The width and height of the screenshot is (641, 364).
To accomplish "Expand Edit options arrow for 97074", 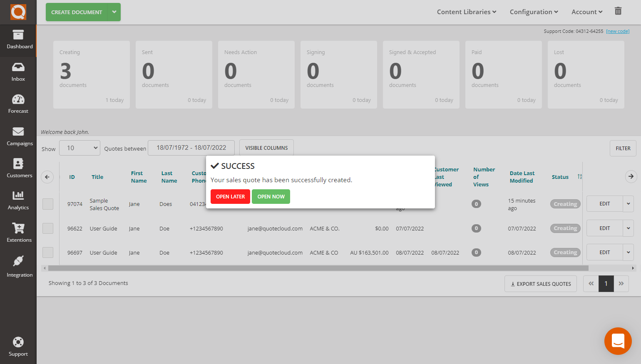I will coord(628,204).
